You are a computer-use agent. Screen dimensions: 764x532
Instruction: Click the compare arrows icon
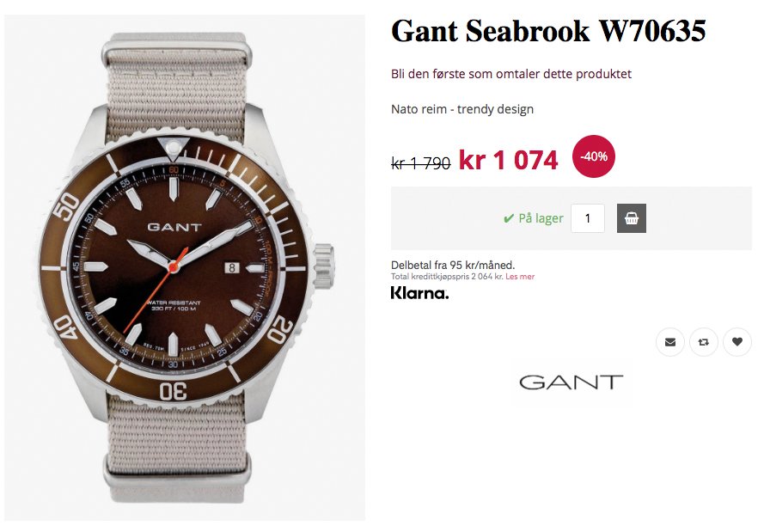point(703,342)
